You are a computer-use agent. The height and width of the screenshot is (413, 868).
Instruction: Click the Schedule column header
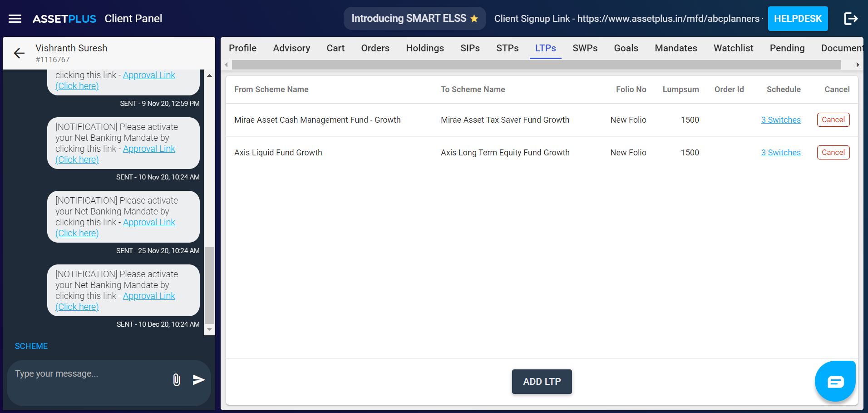[x=784, y=90]
